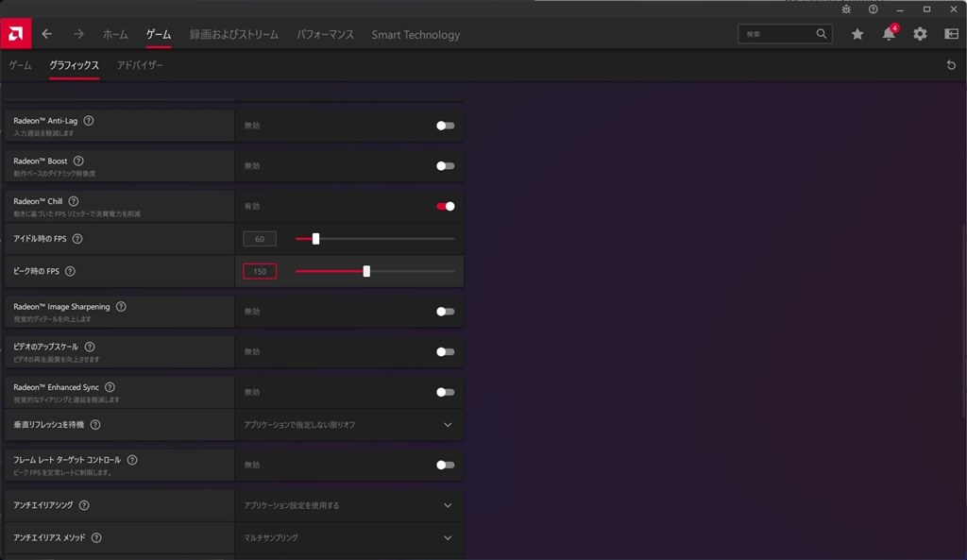
Task: Switch to ゲーム sub-tab
Action: point(21,65)
